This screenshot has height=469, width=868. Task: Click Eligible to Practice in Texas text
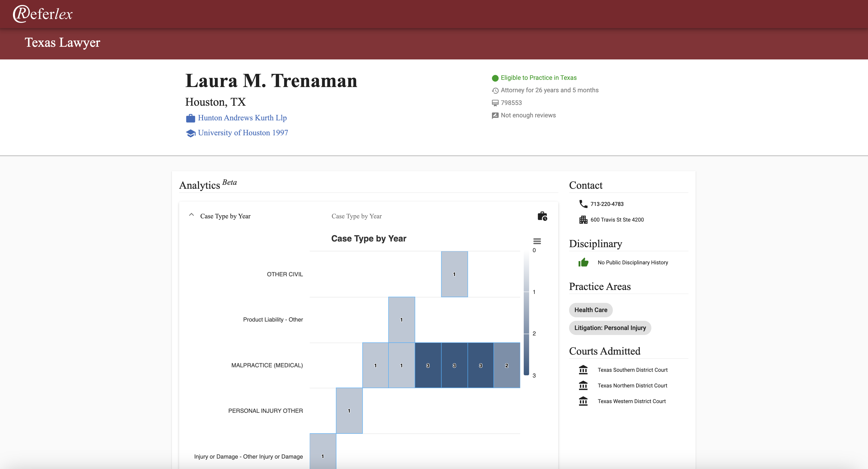tap(538, 78)
